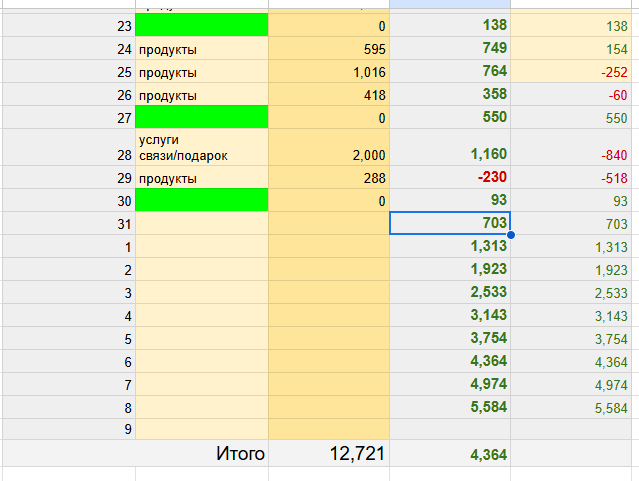
Task: Click the red bold -230 cell
Action: tap(450, 177)
